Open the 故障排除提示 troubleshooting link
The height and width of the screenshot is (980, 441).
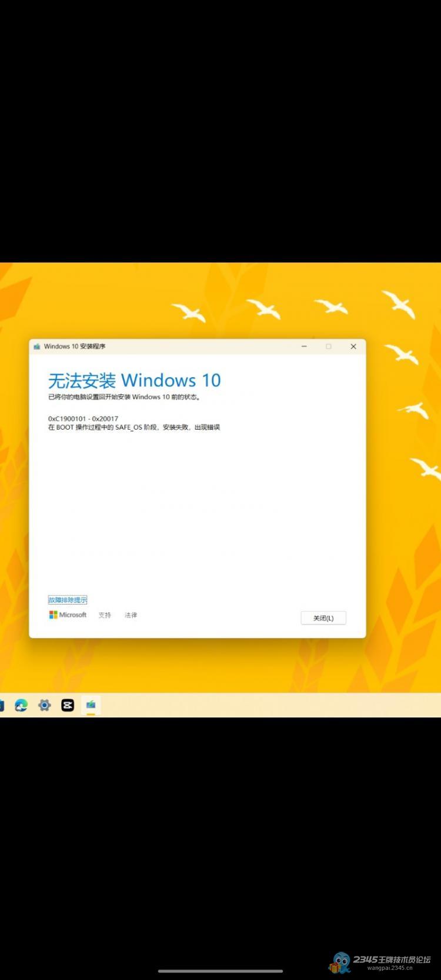(68, 600)
